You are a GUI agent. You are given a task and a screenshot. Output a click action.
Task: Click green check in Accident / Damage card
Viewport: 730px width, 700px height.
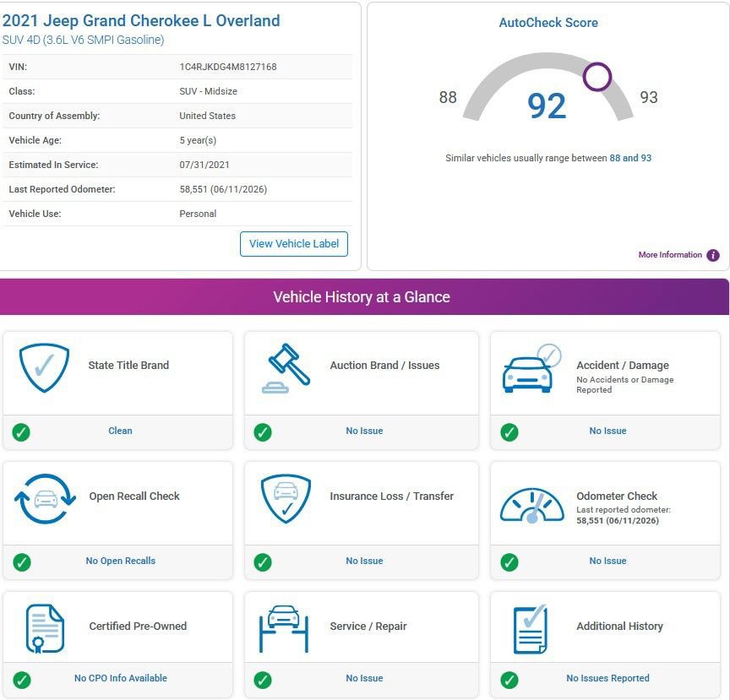pyautogui.click(x=509, y=432)
